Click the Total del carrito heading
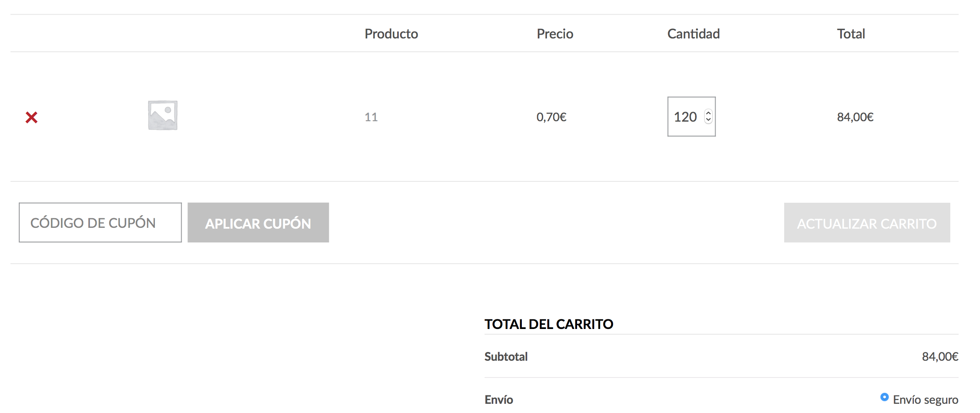This screenshot has height=413, width=980. coord(549,324)
